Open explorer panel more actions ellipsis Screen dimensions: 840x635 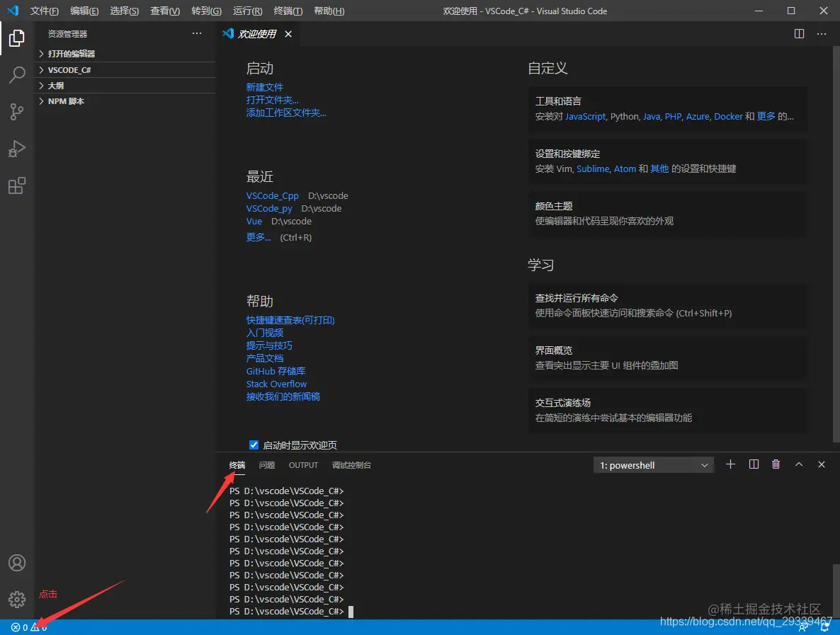[197, 34]
